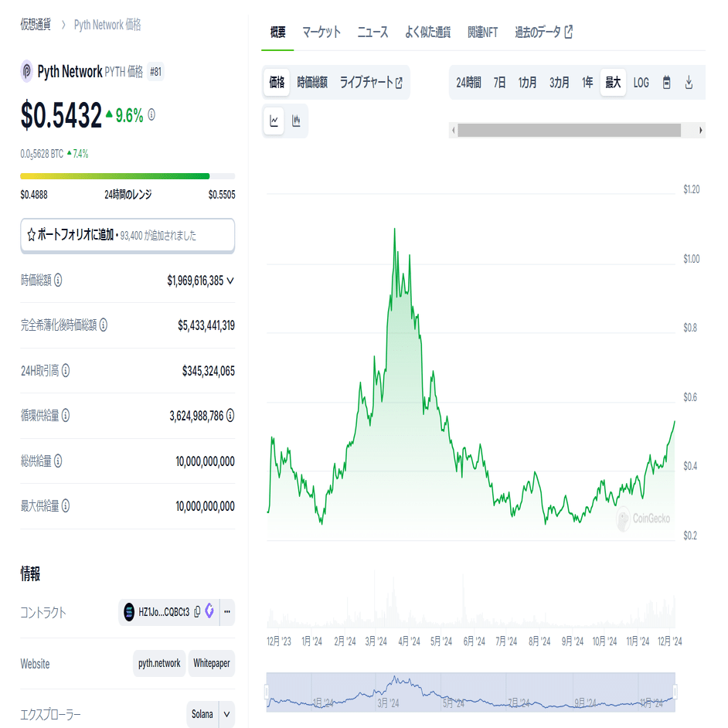This screenshot has height=728, width=728.
Task: Click the #81 rank badge
Action: click(155, 72)
